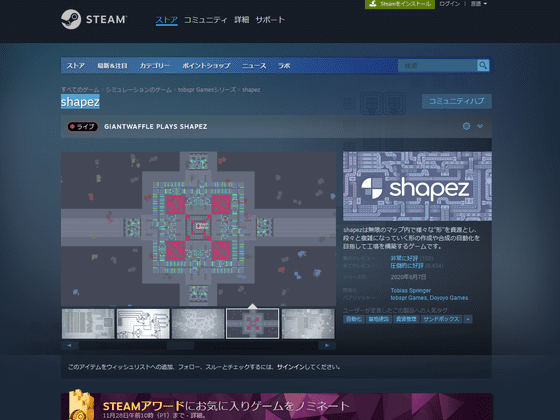Viewport: 560px width, 420px height.
Task: Click the release date 2020年6月7日
Action: click(408, 277)
